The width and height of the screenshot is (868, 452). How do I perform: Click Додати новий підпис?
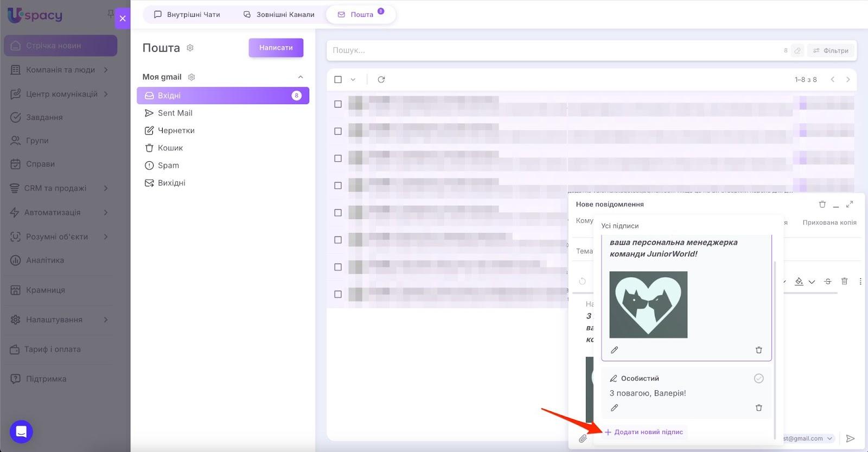pyautogui.click(x=644, y=432)
